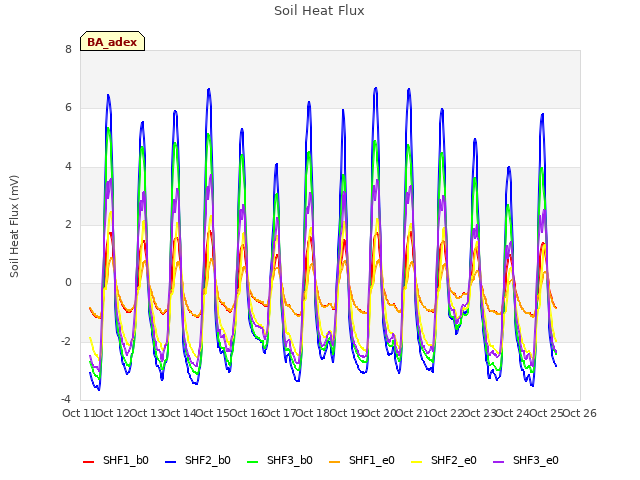Viewport: 640px width, 480px height.
Task: Click the green SHF3_b0 legend color marker
Action: (x=253, y=462)
